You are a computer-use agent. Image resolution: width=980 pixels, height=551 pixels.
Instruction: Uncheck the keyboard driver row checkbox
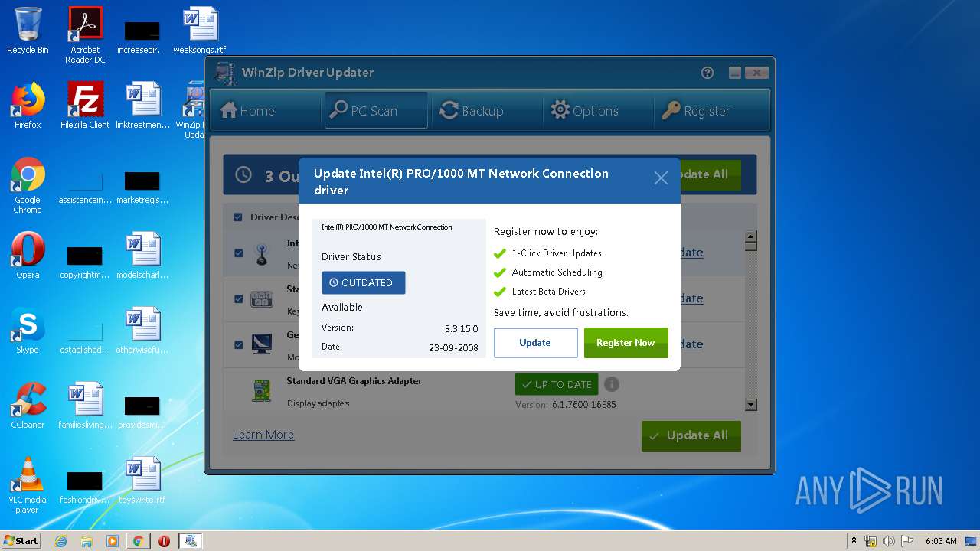click(x=238, y=298)
